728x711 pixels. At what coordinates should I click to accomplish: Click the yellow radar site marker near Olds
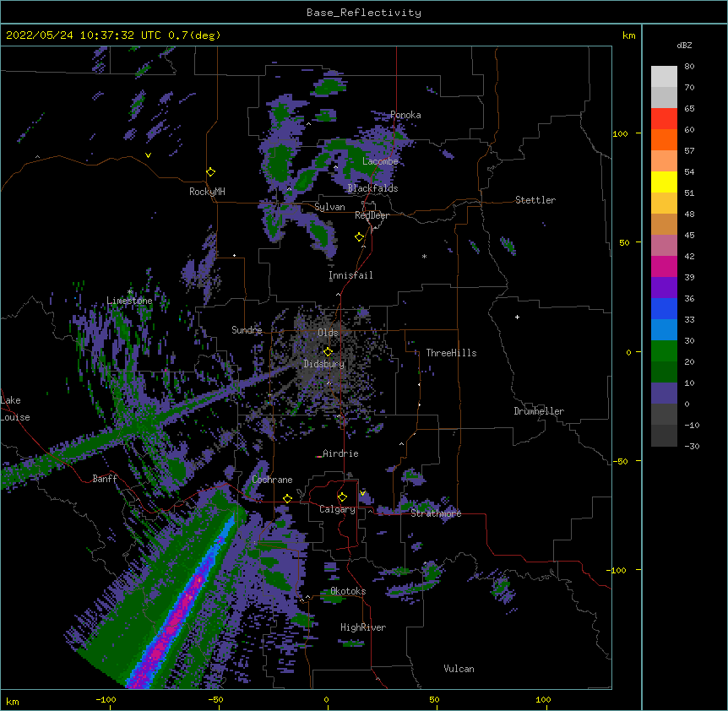(328, 351)
